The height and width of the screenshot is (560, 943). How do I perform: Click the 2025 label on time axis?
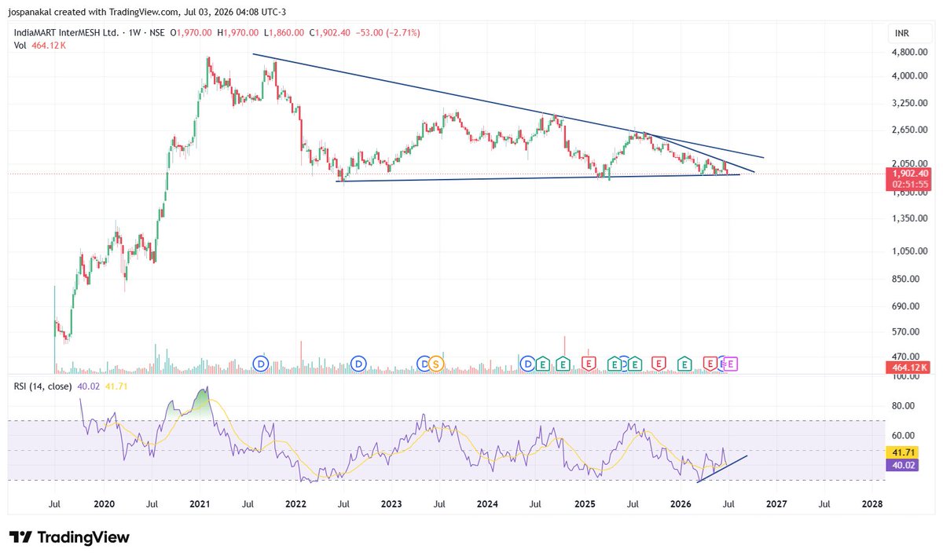point(584,503)
